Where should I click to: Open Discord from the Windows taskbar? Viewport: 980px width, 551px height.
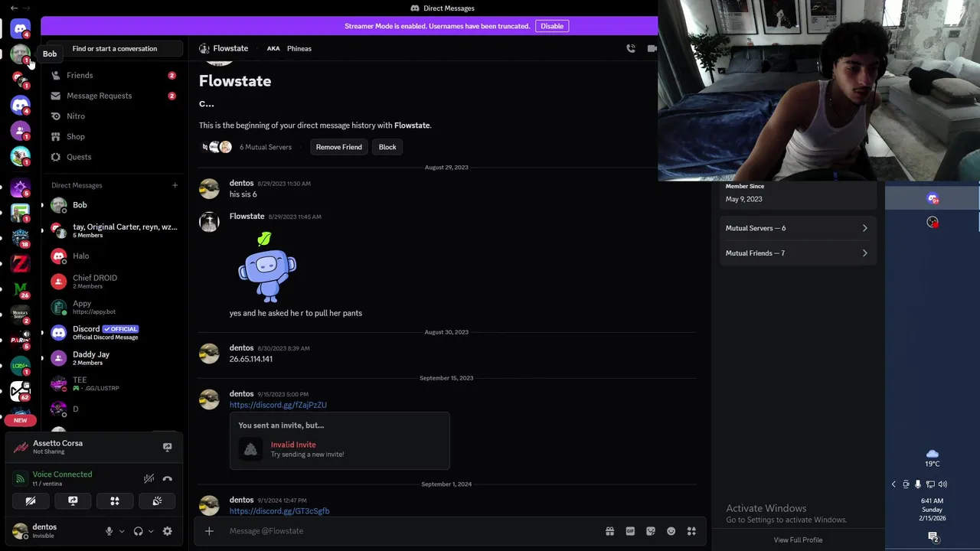[x=933, y=199]
